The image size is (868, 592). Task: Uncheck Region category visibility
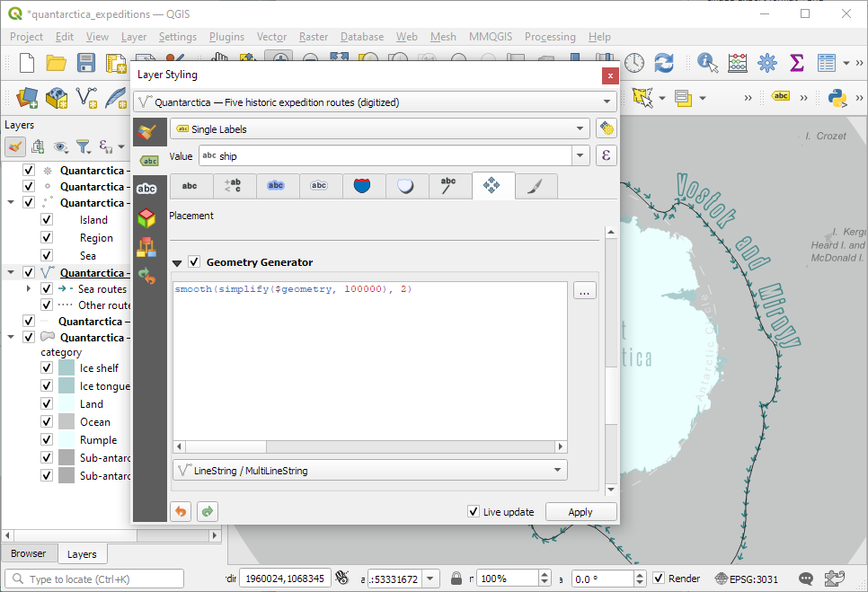[x=47, y=237]
